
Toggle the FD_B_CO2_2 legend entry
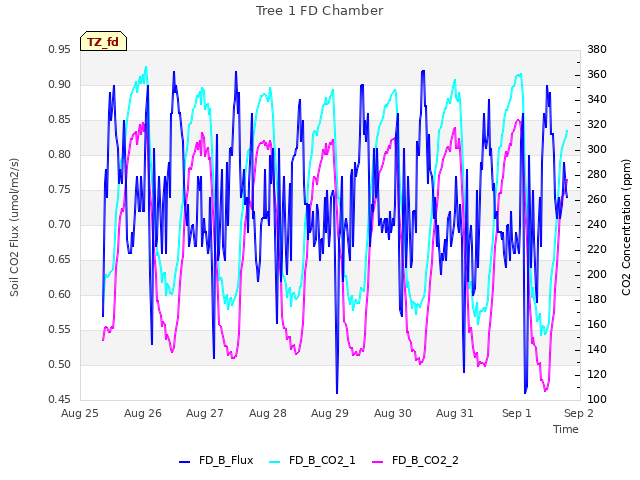(x=416, y=460)
